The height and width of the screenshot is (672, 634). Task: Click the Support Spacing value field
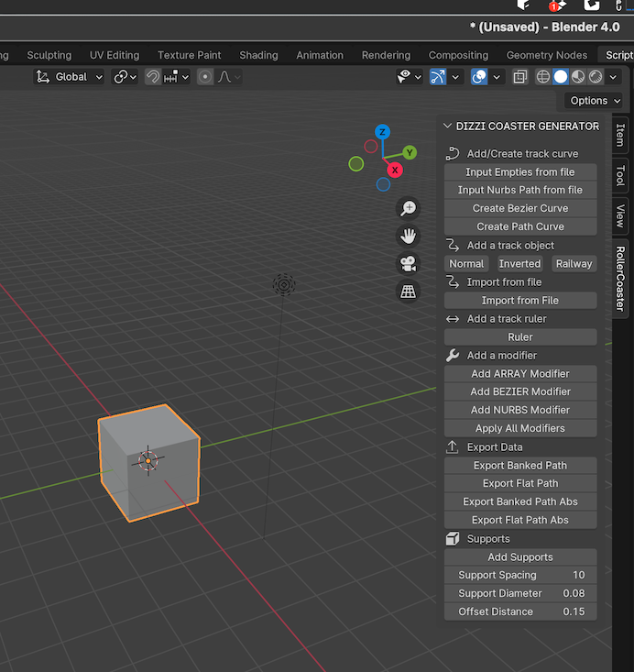(520, 576)
